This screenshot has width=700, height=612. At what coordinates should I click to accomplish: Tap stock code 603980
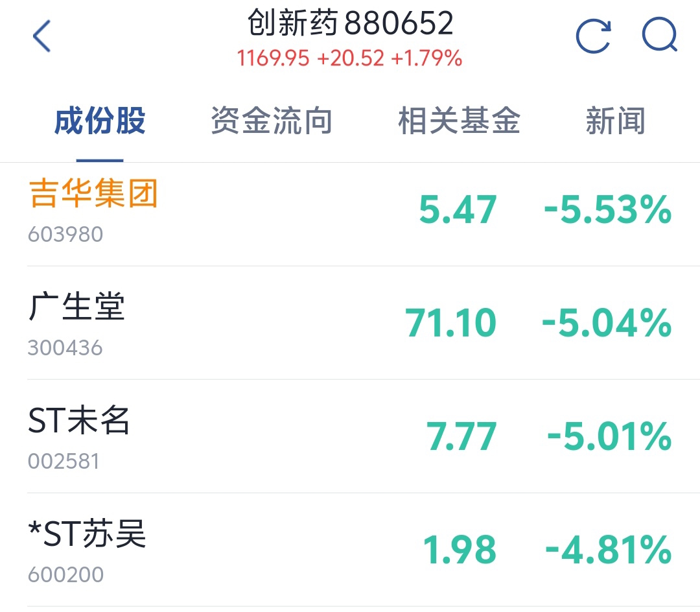[x=65, y=234]
